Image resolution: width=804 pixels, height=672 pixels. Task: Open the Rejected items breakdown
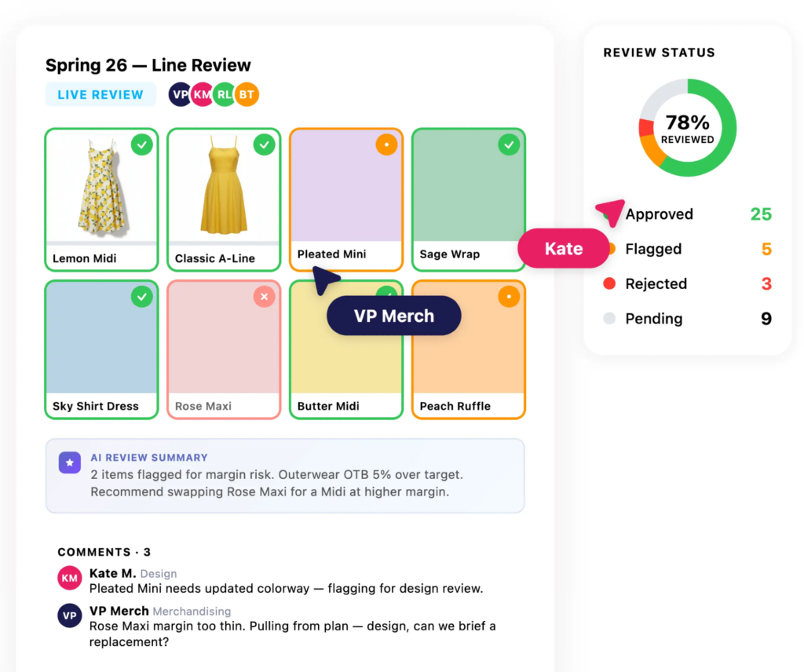coord(656,283)
